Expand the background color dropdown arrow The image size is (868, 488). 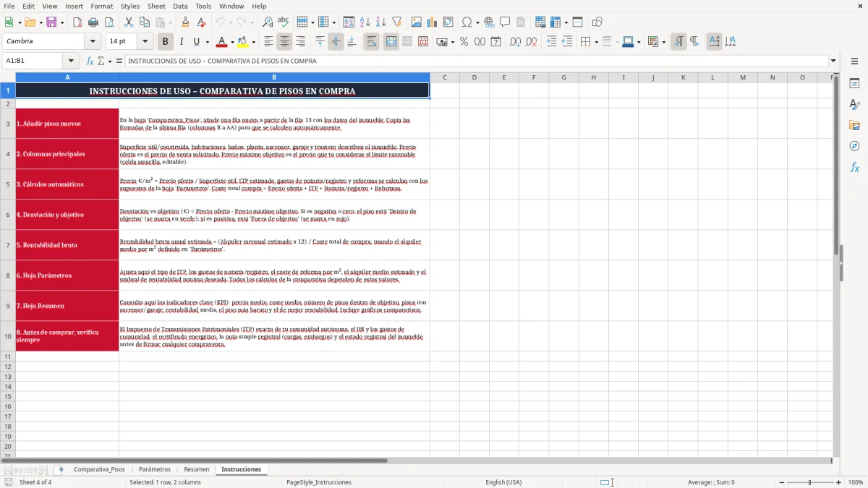253,42
